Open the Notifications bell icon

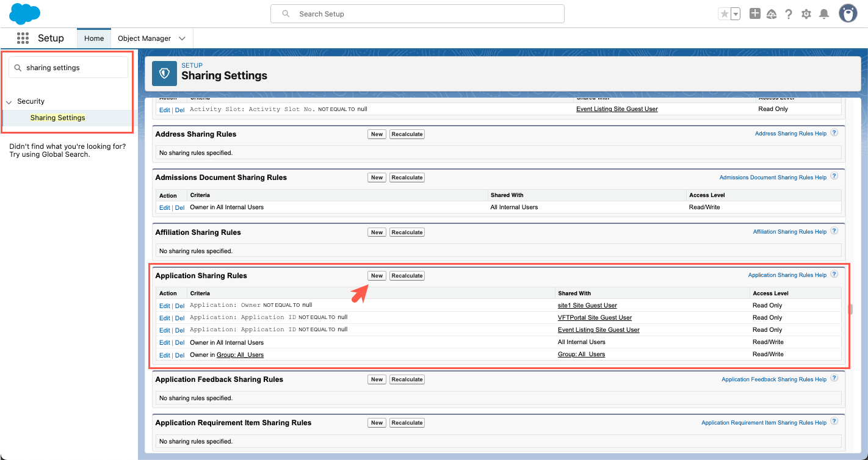[824, 14]
